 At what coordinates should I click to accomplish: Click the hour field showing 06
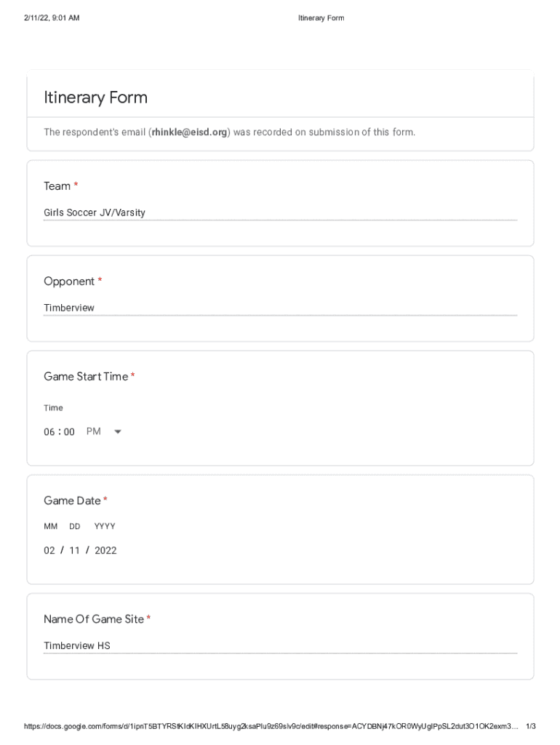click(49, 432)
